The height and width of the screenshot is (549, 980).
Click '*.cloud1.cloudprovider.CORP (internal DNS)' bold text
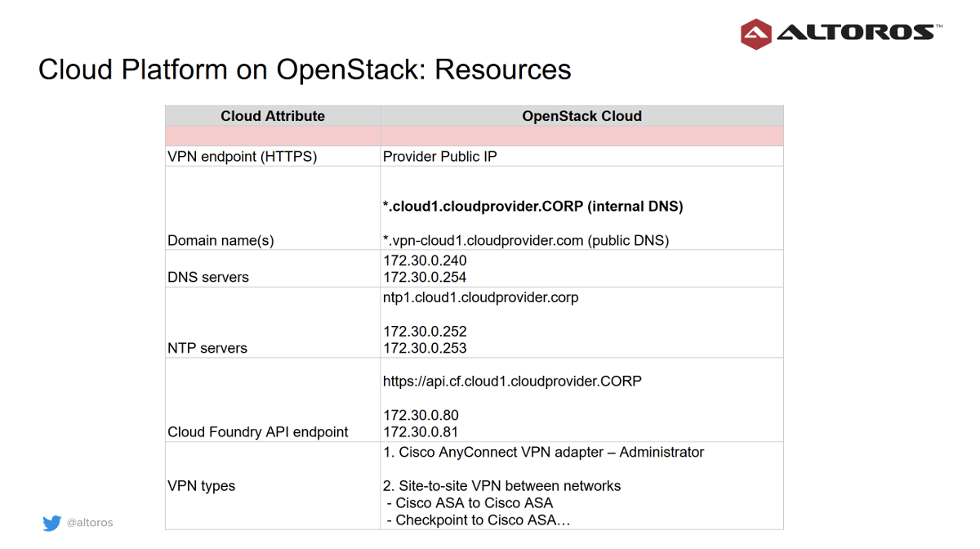(x=532, y=207)
